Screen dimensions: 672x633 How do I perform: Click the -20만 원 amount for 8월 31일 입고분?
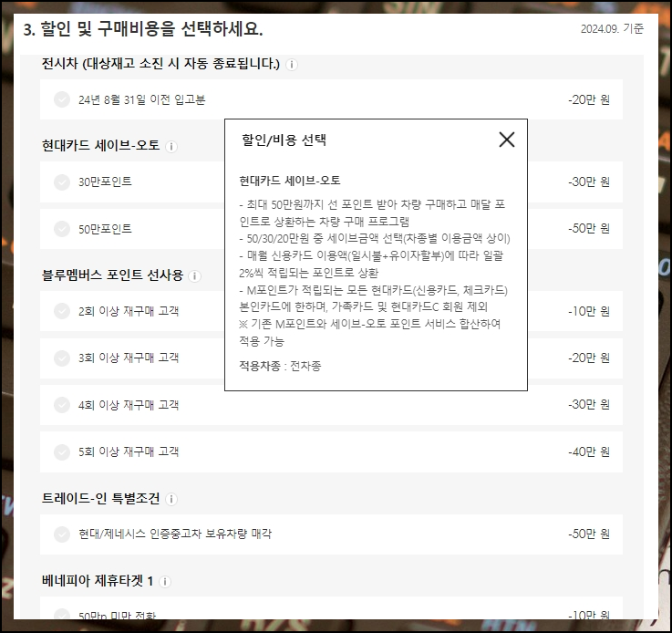click(x=589, y=99)
